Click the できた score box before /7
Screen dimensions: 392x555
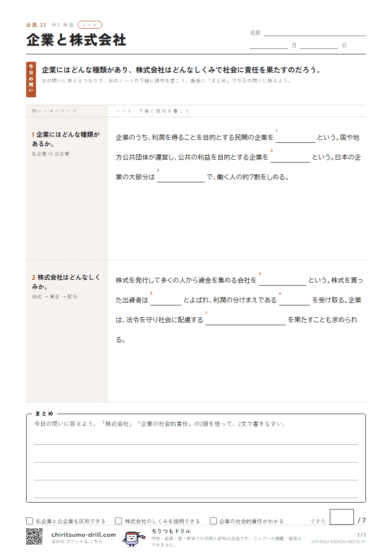[342, 517]
